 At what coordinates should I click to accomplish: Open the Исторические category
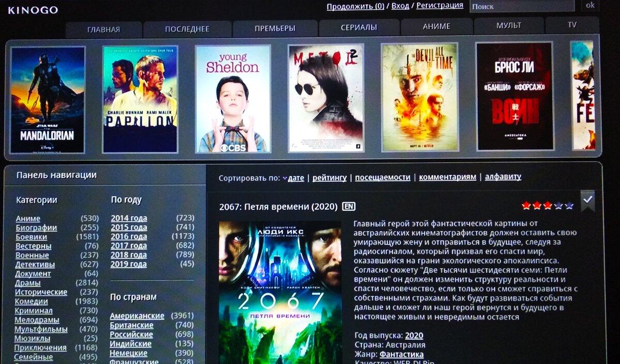click(x=41, y=293)
